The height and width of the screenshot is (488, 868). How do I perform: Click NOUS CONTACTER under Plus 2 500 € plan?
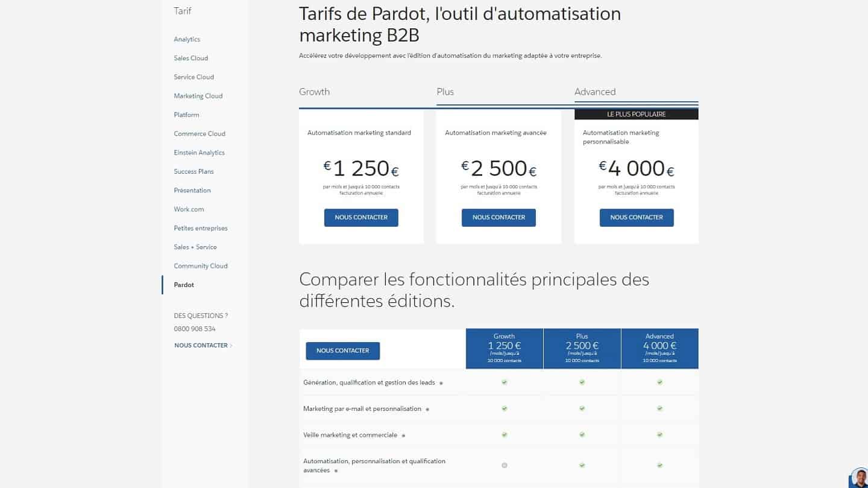pos(498,218)
